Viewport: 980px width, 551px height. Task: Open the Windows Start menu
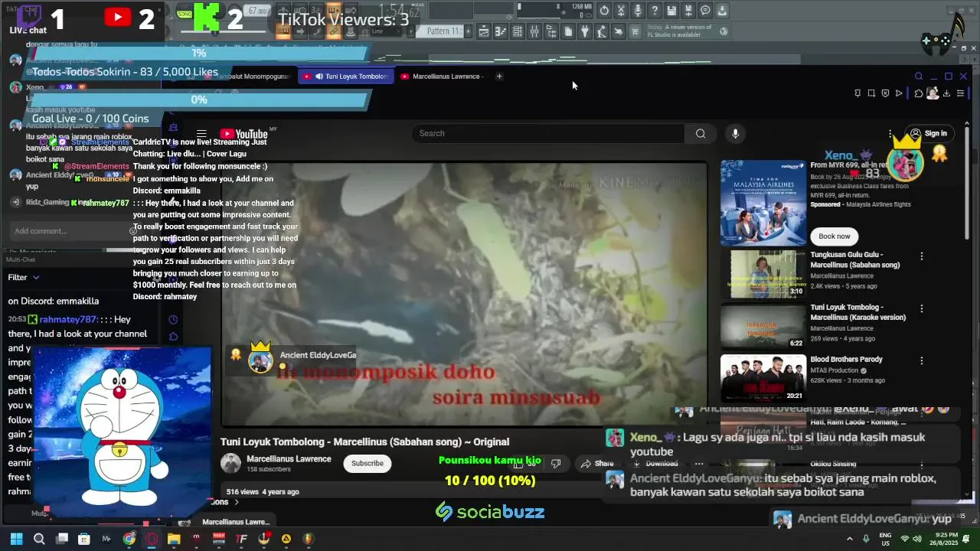point(16,539)
